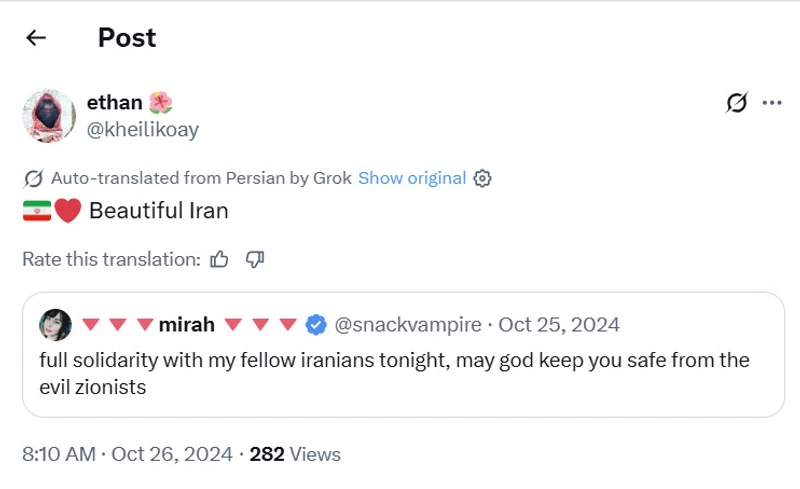Click the 282 Views count

click(295, 454)
